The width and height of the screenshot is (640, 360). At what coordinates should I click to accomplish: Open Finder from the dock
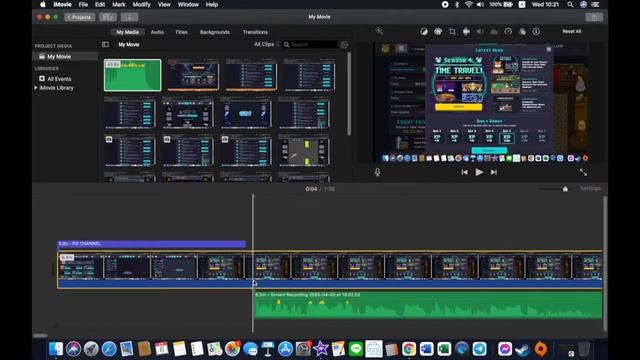pos(56,349)
